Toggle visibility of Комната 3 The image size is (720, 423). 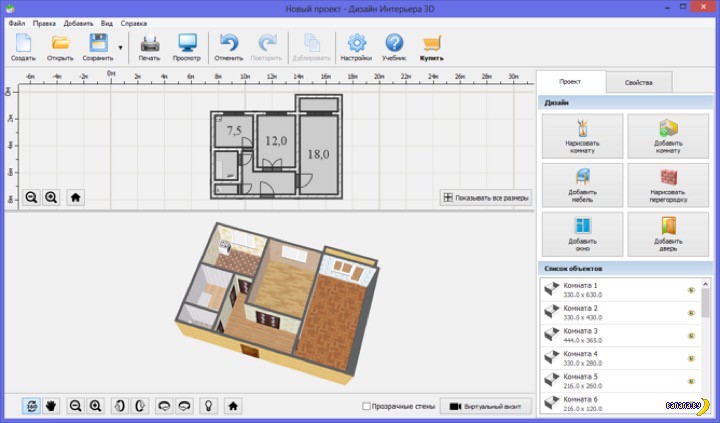point(691,336)
